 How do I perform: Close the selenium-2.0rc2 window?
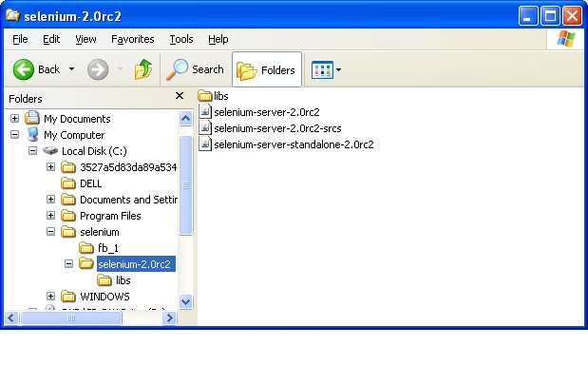pos(572,16)
